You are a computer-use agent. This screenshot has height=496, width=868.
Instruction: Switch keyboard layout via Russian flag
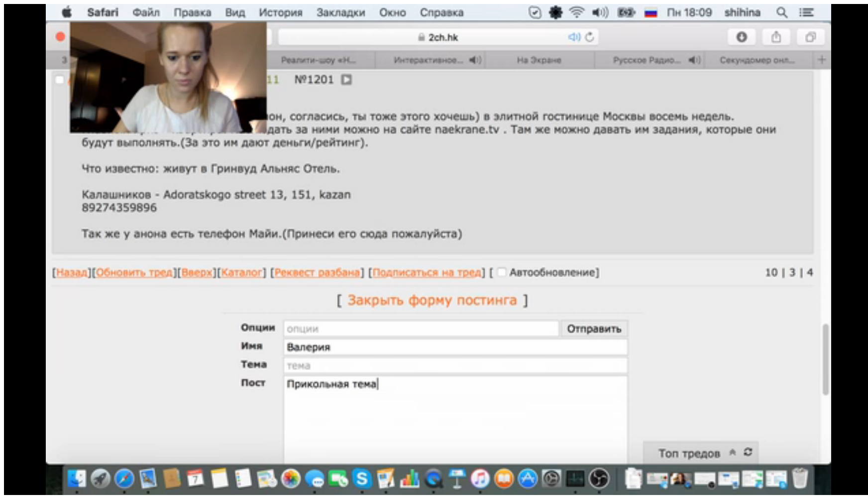[651, 13]
